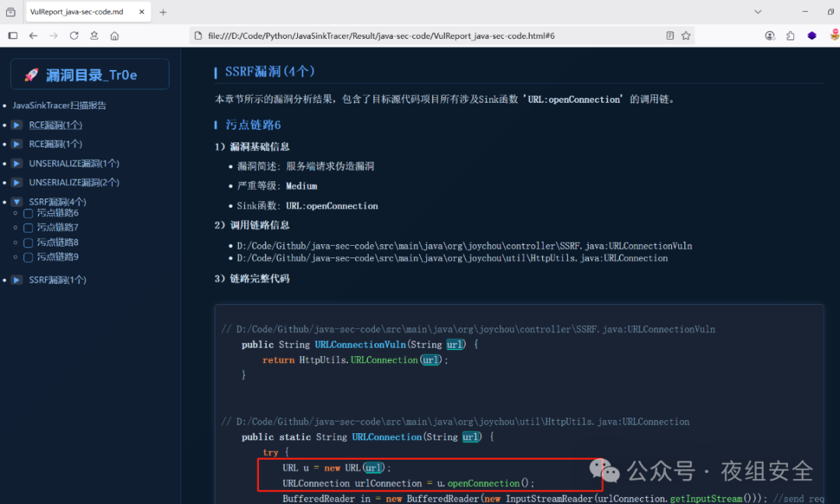The height and width of the screenshot is (504, 840).
Task: Open a new tab with plus icon
Action: pos(163,12)
